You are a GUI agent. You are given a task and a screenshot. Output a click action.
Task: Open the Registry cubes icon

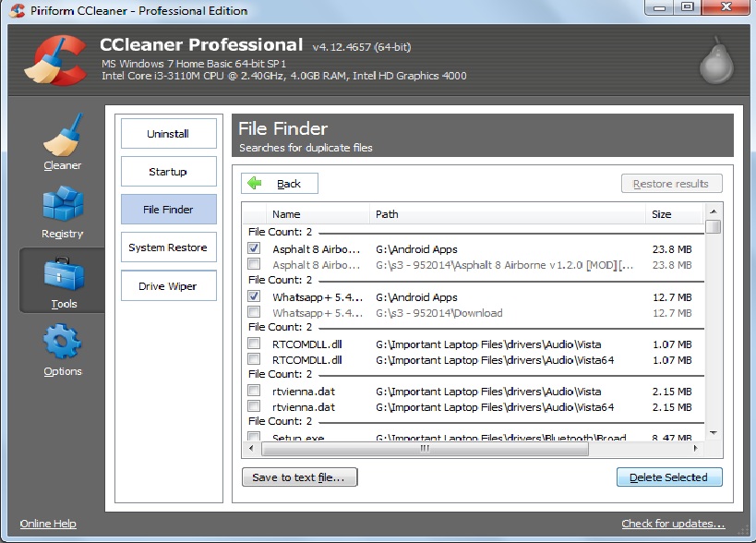[63, 203]
